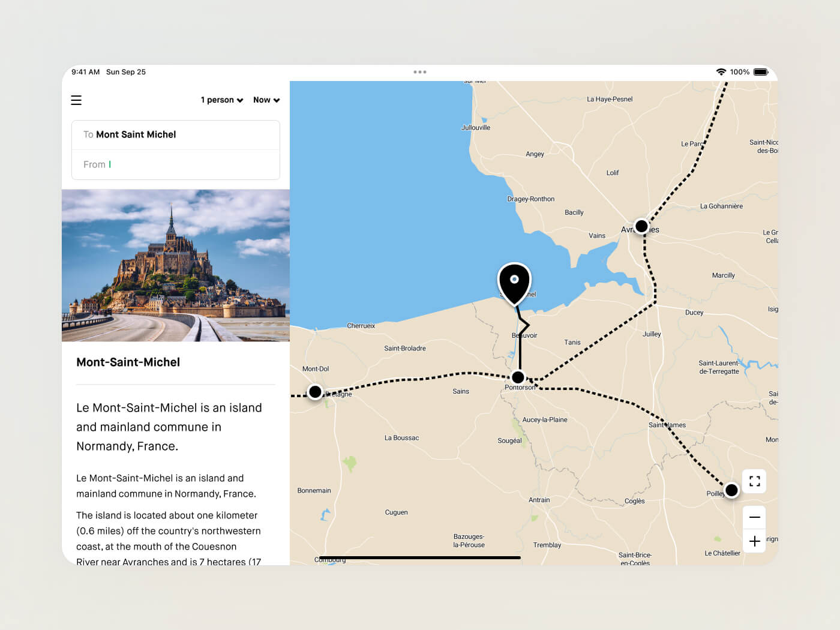The width and height of the screenshot is (840, 630).
Task: Click the Lolif map label
Action: [613, 173]
